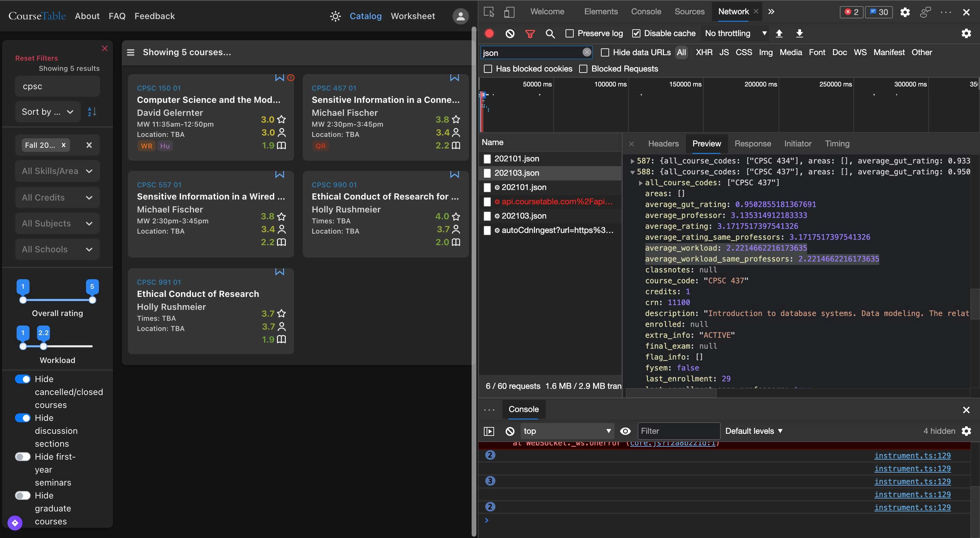Open All Credits dropdown
Viewport: 980px width, 538px height.
tap(58, 197)
